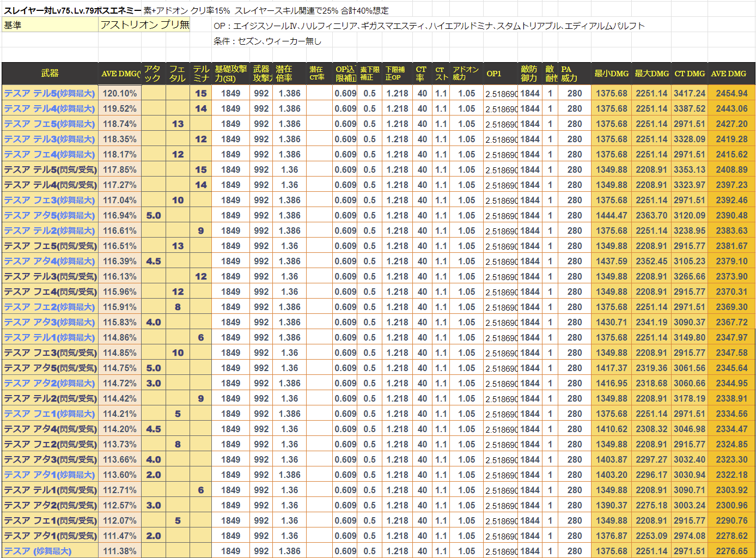Select the 2347.97 cell
This screenshot has width=756, height=558.
point(731,337)
